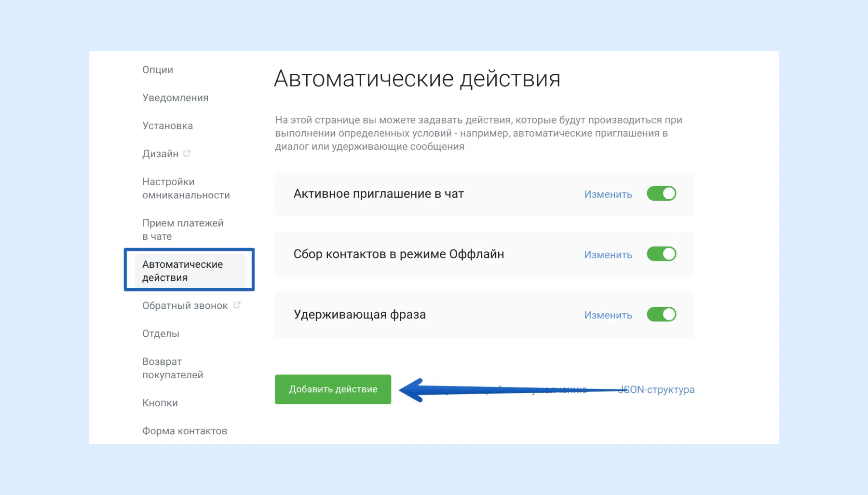Turn off Удерживающая фраза toggle
The image size is (868, 495).
(x=661, y=315)
